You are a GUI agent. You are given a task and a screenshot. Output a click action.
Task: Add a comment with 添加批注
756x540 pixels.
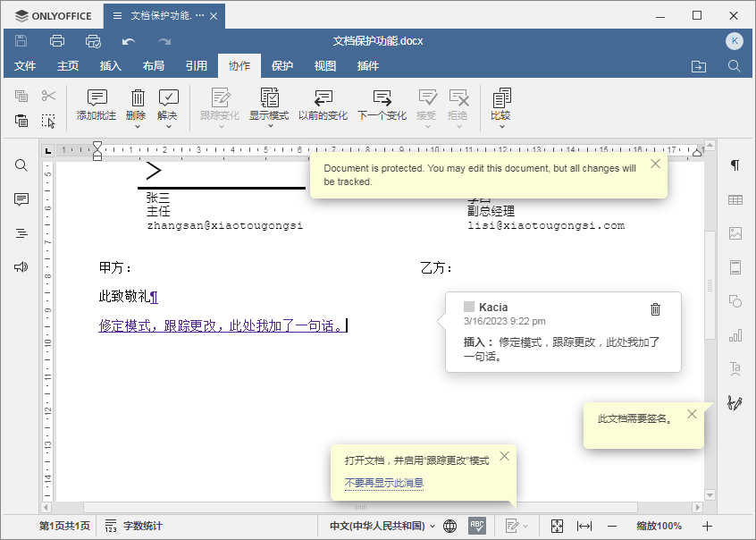tap(97, 105)
